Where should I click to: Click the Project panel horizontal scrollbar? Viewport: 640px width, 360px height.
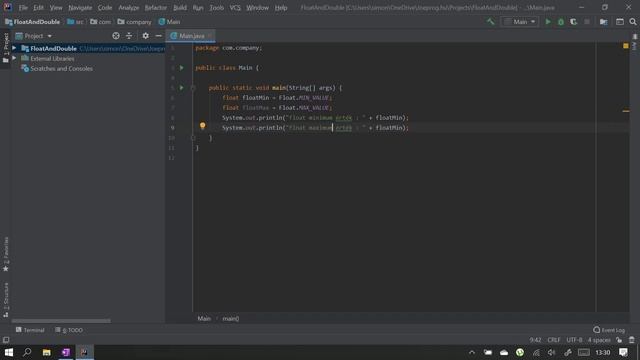pos(61,321)
